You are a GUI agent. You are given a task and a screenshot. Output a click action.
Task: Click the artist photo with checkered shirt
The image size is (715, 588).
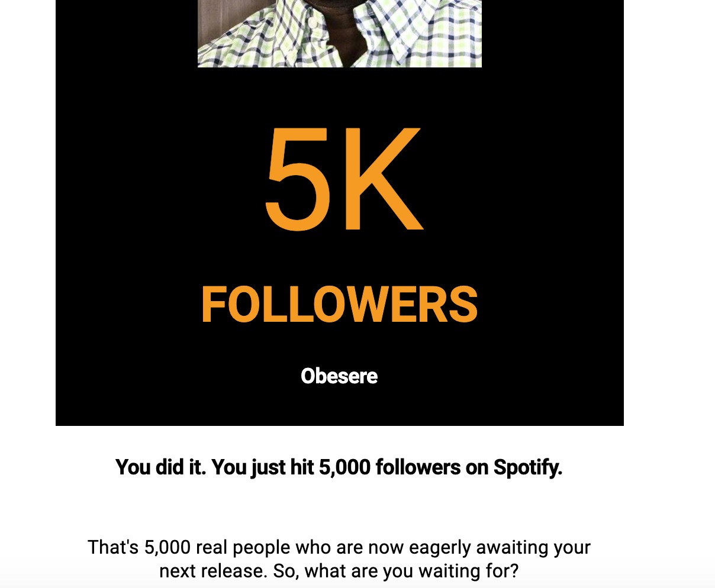coord(340,34)
